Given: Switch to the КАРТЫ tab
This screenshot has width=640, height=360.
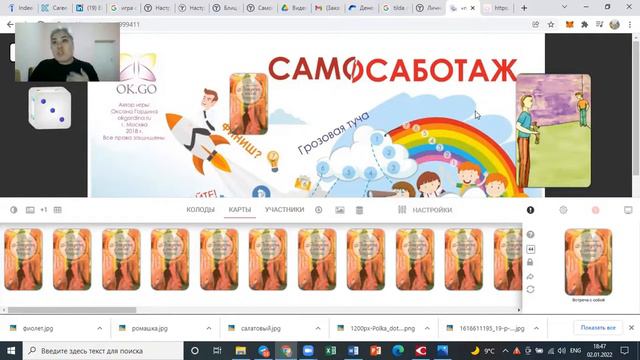Looking at the screenshot, I should coord(240,209).
